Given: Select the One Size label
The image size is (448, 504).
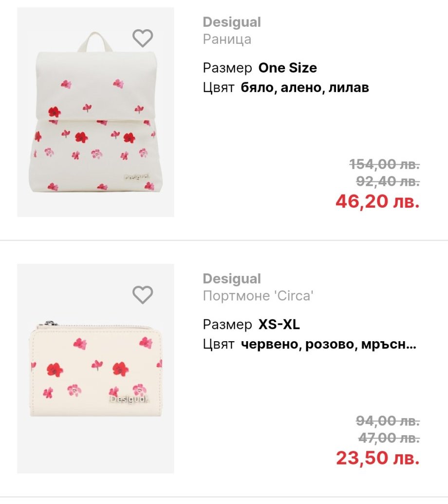Looking at the screenshot, I should [287, 68].
